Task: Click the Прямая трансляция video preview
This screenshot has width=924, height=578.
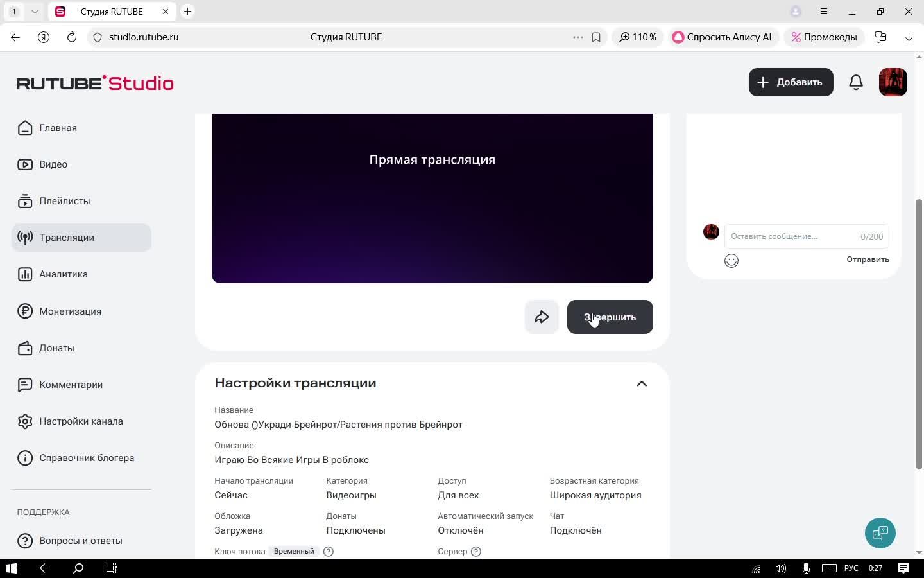Action: (432, 198)
